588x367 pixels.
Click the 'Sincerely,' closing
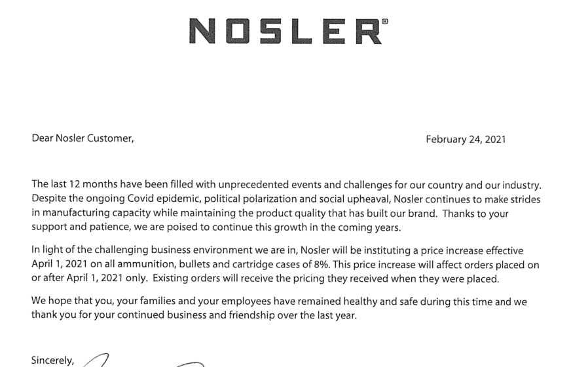[x=53, y=360]
